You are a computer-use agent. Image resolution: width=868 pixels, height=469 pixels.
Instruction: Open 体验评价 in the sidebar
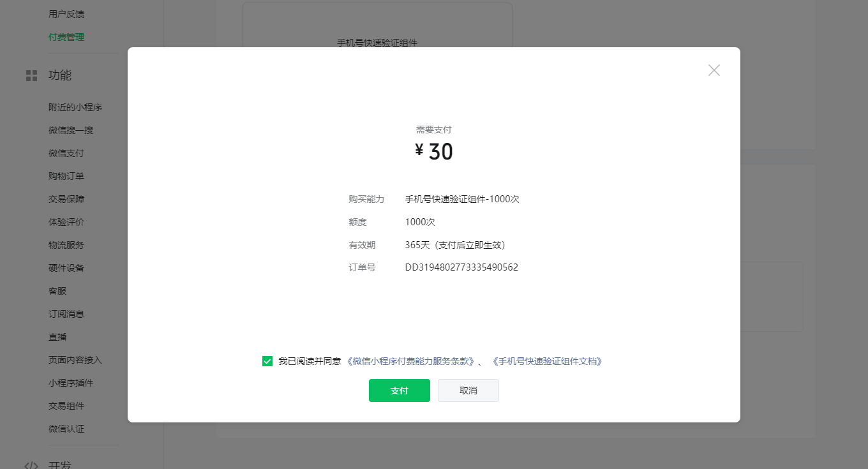(66, 222)
